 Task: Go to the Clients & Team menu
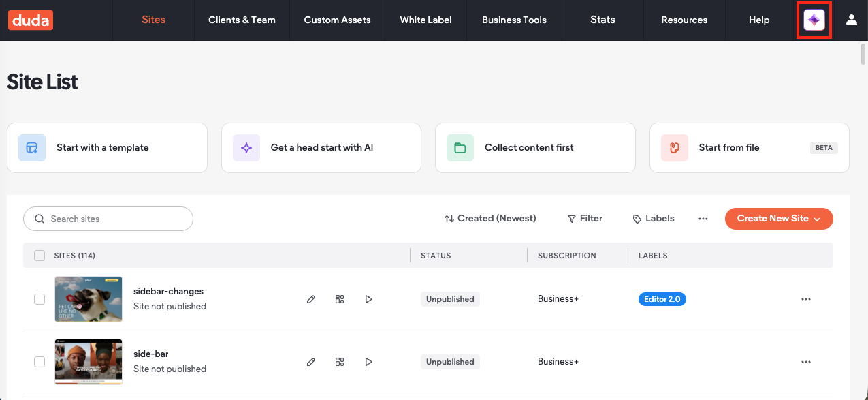(x=242, y=20)
